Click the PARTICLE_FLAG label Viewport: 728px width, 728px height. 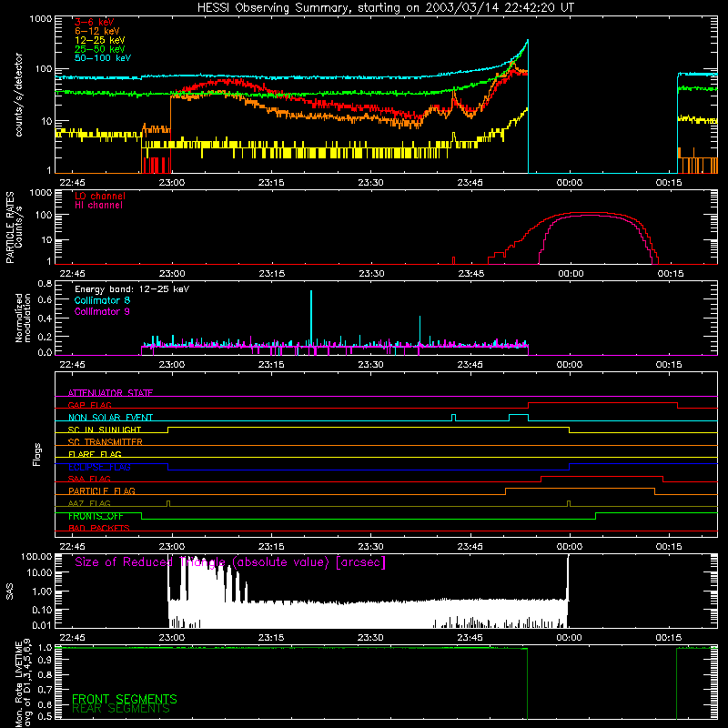point(102,490)
